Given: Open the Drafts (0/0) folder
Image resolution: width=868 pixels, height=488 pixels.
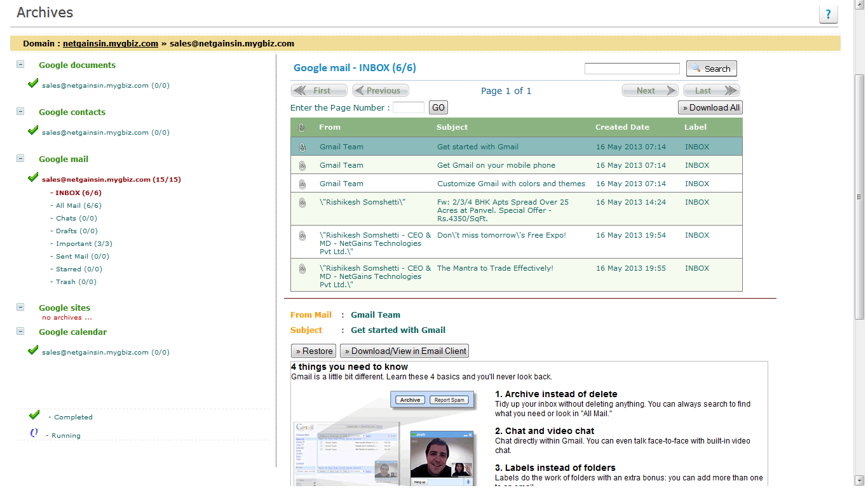Looking at the screenshot, I should [x=77, y=231].
